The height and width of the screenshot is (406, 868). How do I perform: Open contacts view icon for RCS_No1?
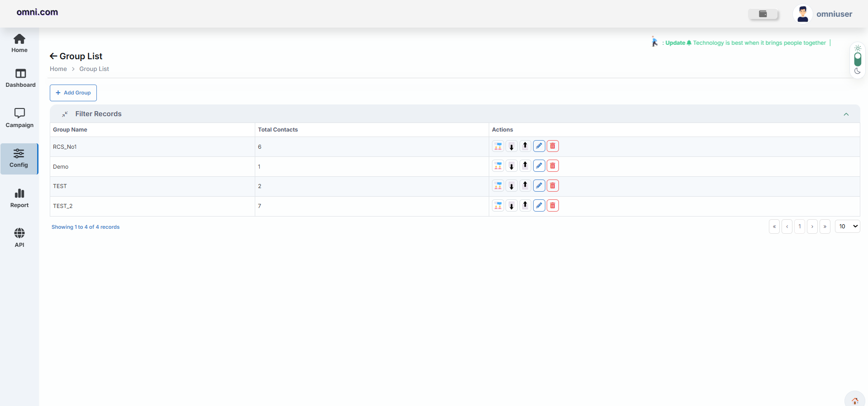pos(498,146)
